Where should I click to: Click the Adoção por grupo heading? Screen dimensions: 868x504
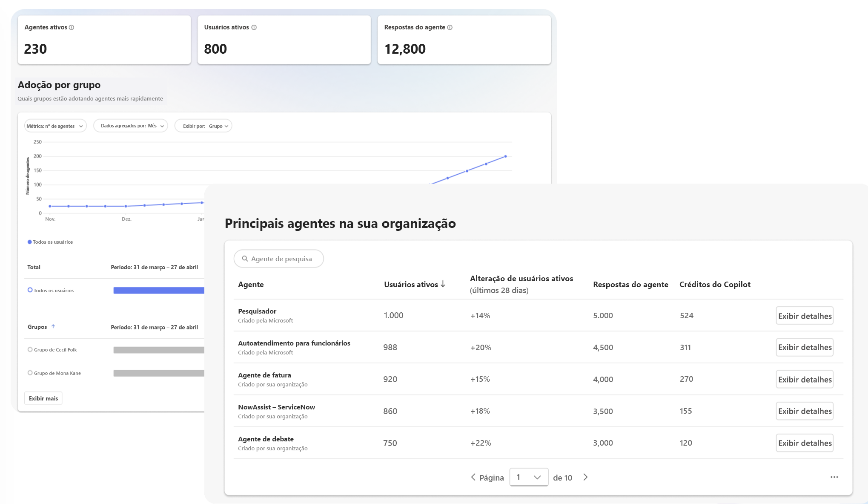(59, 85)
